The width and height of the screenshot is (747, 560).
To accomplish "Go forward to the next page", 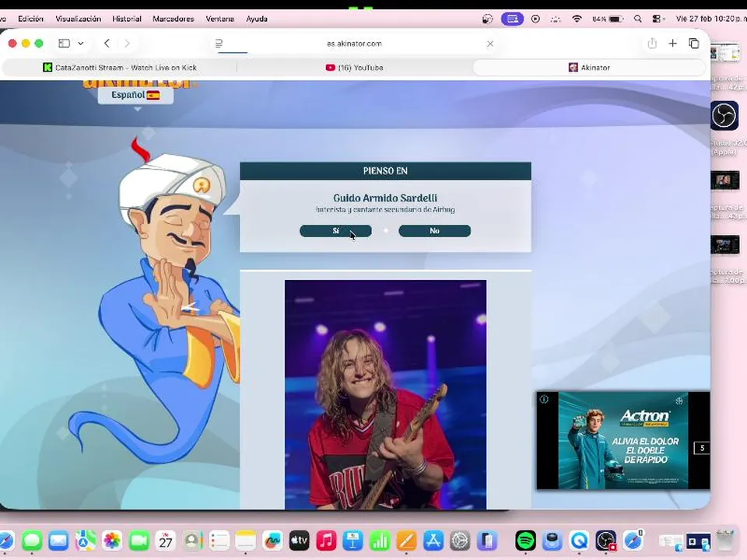I will click(x=127, y=44).
